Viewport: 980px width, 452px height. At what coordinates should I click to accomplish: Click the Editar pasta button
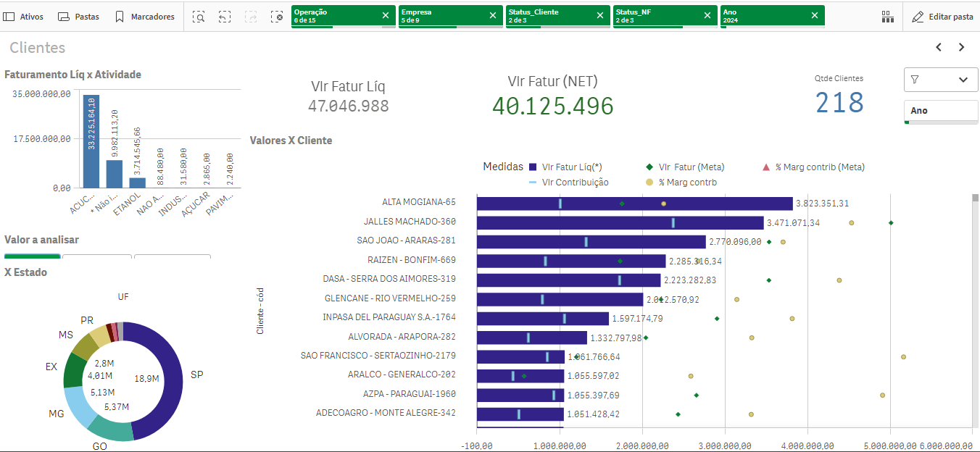pos(942,16)
